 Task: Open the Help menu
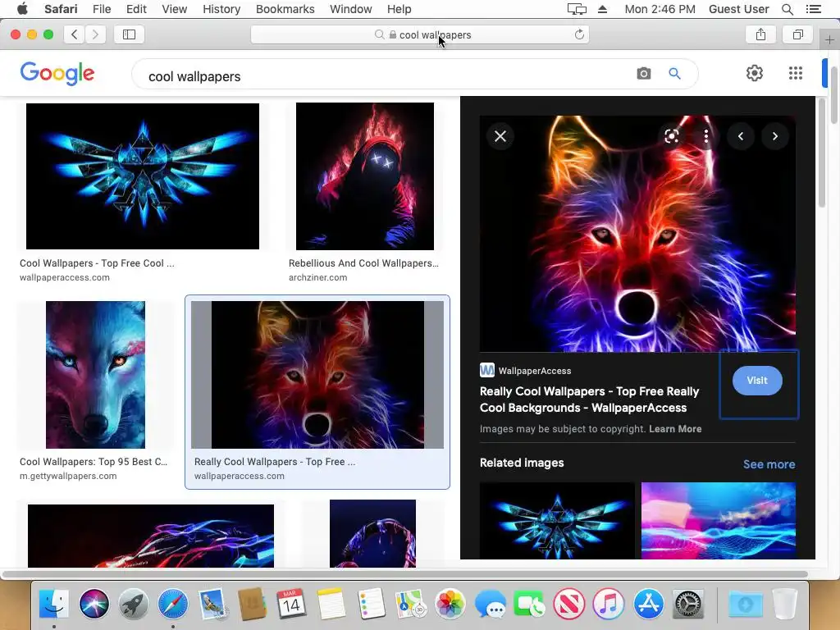click(399, 9)
